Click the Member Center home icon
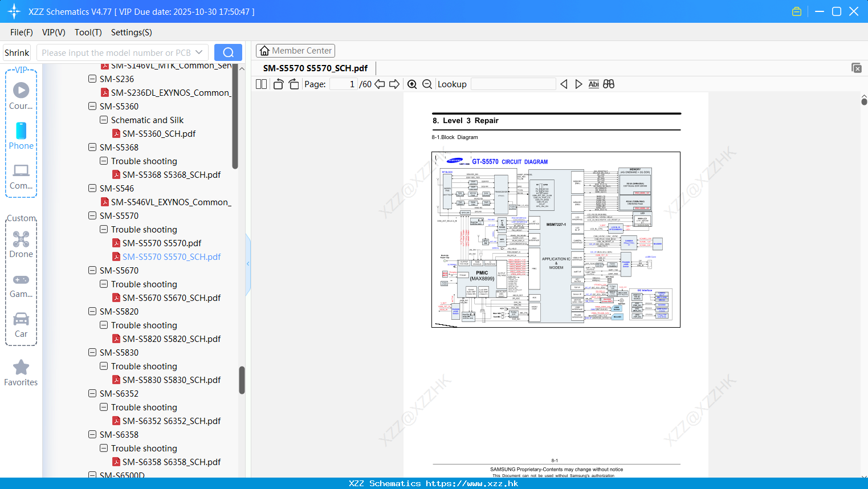 coord(264,51)
